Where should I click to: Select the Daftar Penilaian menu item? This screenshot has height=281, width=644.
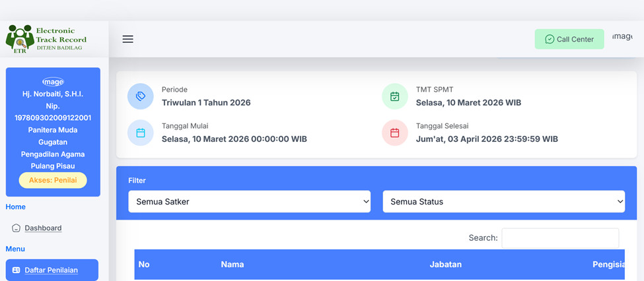tap(52, 270)
